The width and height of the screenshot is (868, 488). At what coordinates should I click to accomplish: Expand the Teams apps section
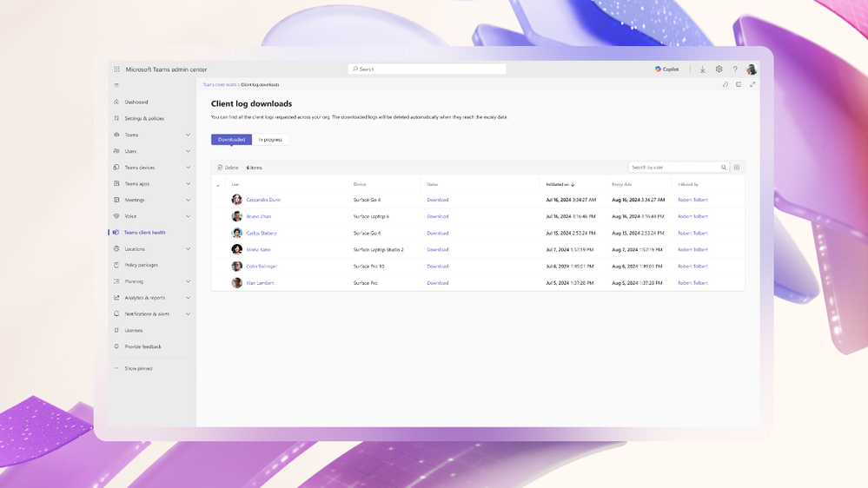[189, 184]
